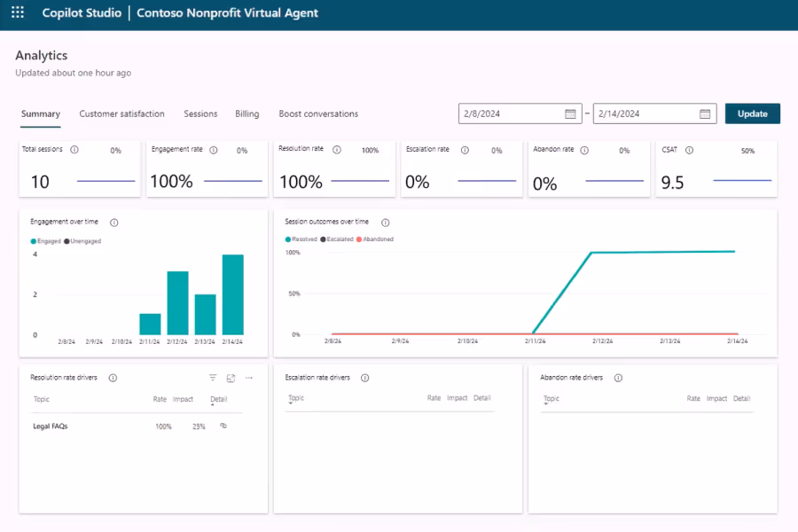Click the Resolution rate info icon
Viewport: 798px width, 532px height.
coord(337,150)
